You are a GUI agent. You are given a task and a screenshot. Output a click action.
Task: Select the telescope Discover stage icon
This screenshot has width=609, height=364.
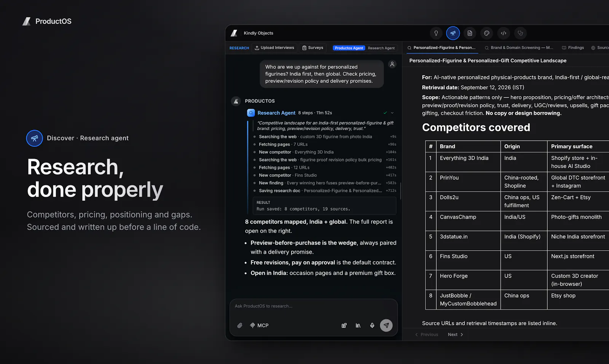(x=453, y=33)
